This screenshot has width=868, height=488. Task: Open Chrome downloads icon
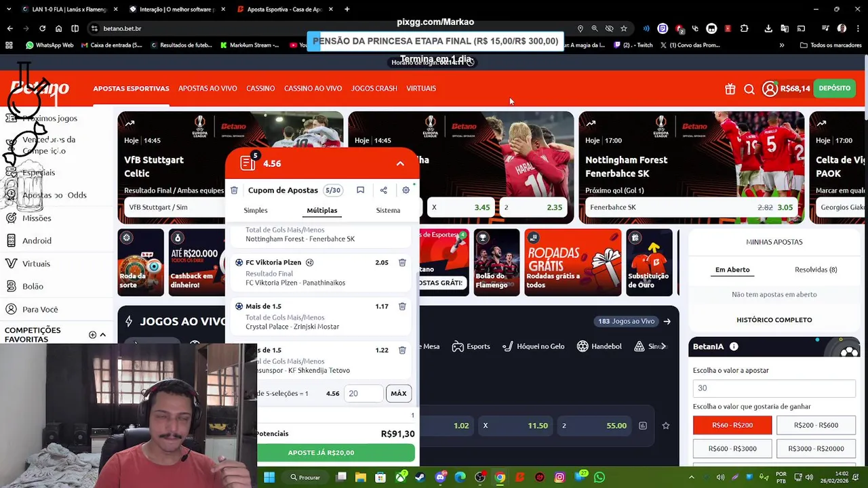tap(768, 28)
